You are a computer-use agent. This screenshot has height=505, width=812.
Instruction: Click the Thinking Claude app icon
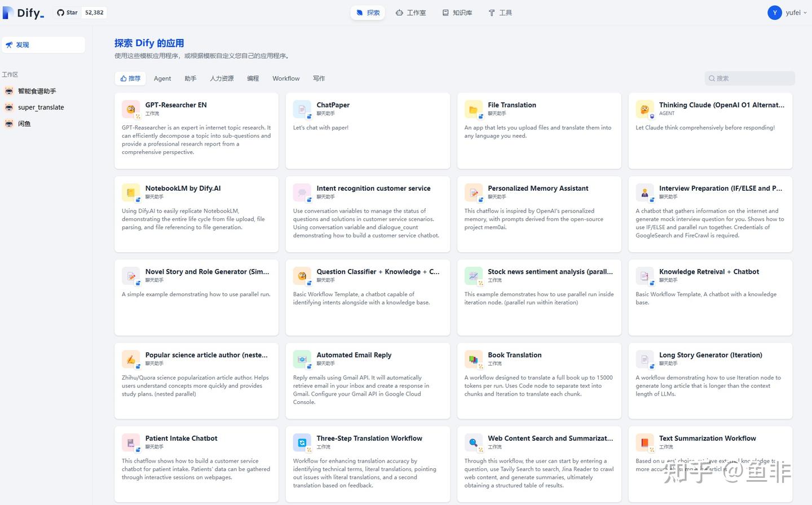[645, 109]
